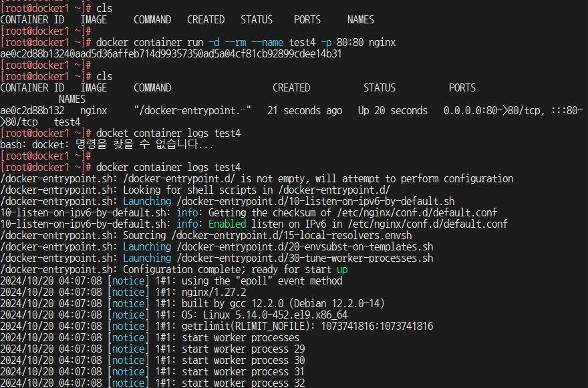Image resolution: width=588 pixels, height=388 pixels.
Task: Click the "/docker-entrypoint.…" command value
Action: click(192, 111)
